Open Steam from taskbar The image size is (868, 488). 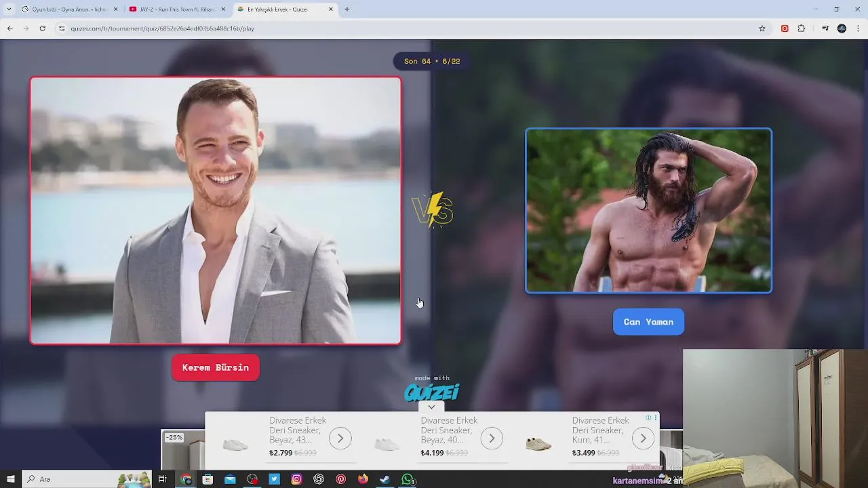click(384, 479)
